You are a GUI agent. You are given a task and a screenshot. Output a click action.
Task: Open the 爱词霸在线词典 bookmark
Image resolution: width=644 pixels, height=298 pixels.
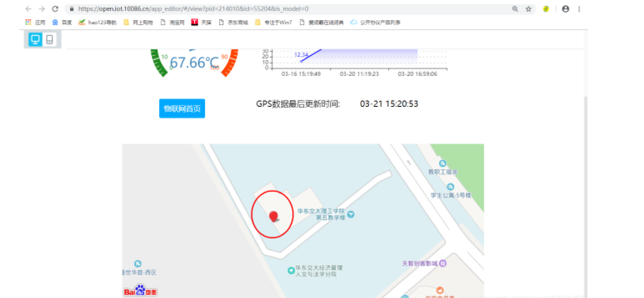pyautogui.click(x=322, y=22)
